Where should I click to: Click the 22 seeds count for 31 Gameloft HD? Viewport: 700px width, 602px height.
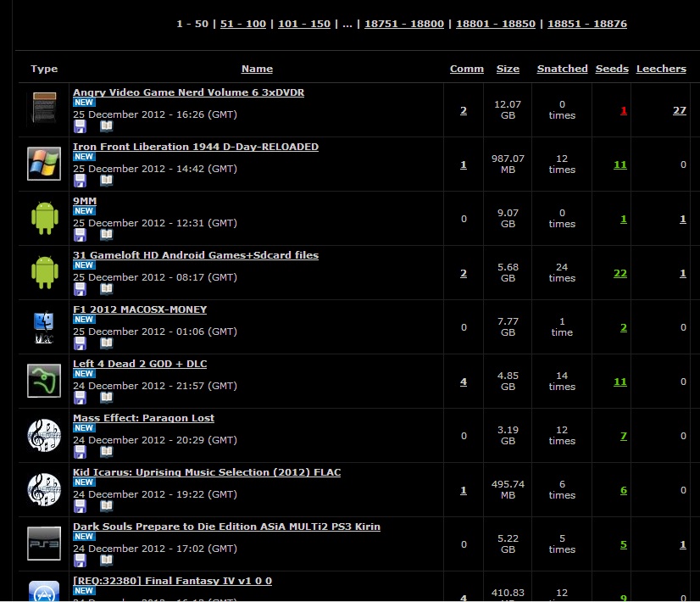[620, 273]
